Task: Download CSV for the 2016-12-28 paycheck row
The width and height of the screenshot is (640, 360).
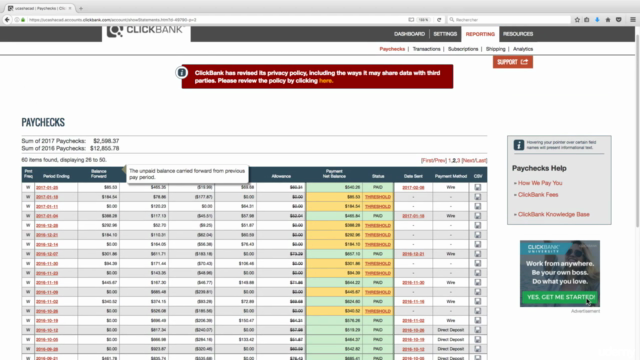Action: point(478,225)
